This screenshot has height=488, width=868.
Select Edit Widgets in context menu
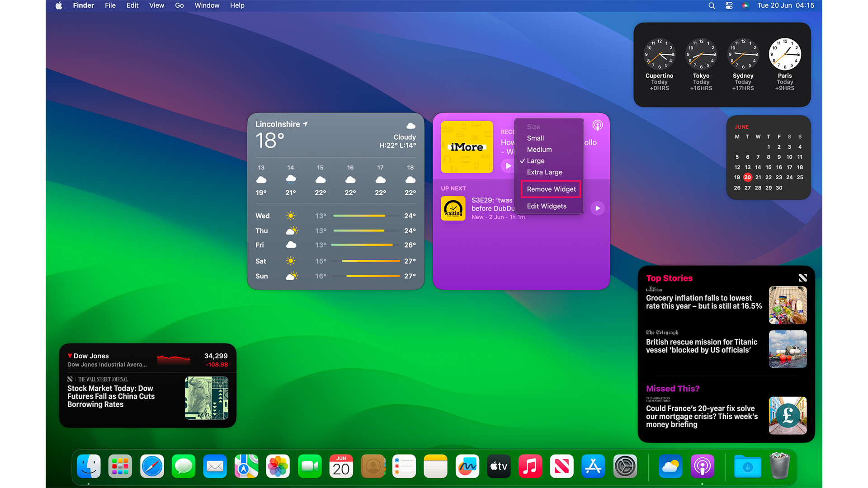click(x=546, y=206)
